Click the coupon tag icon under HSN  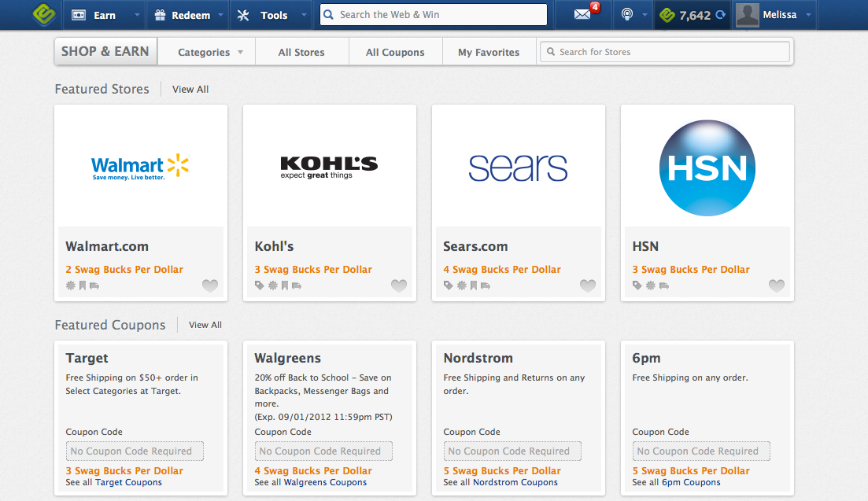pos(637,285)
